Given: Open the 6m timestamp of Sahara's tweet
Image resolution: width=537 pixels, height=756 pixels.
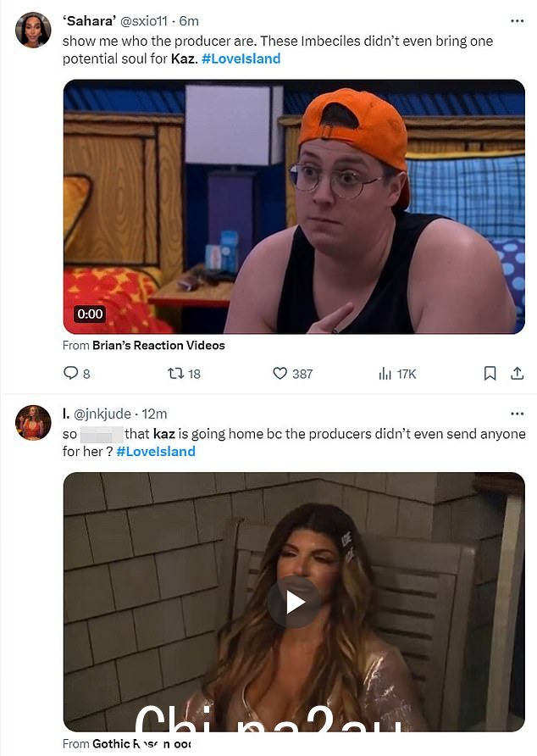Looking at the screenshot, I should [x=189, y=21].
